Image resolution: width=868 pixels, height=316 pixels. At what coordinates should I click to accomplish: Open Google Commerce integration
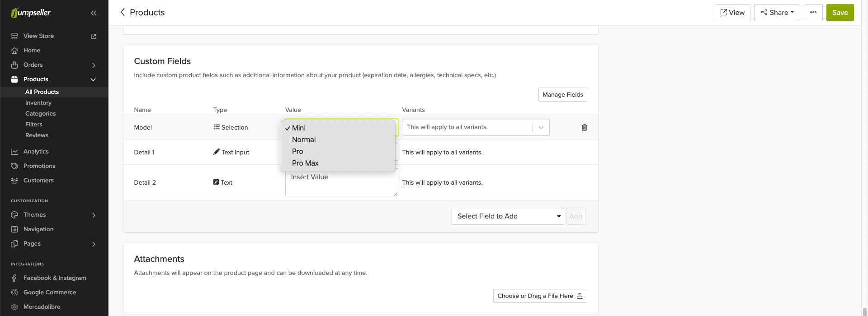click(x=49, y=293)
